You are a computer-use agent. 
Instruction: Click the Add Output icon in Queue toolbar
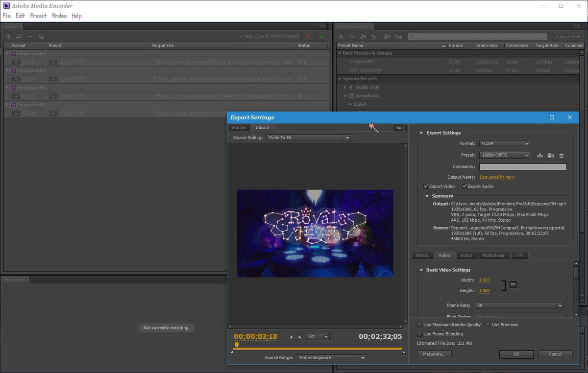(x=19, y=37)
